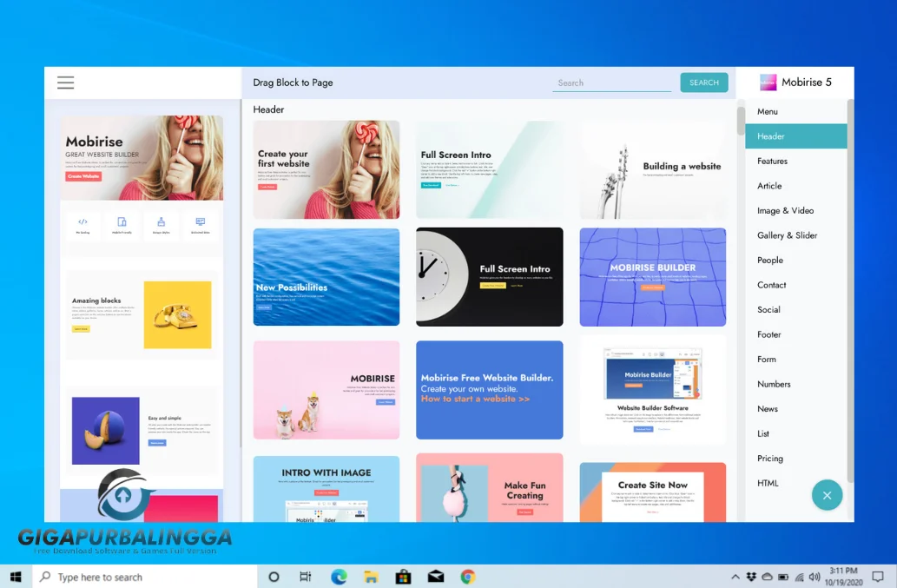897x588 pixels.
Task: Select the Features block category
Action: tap(772, 161)
